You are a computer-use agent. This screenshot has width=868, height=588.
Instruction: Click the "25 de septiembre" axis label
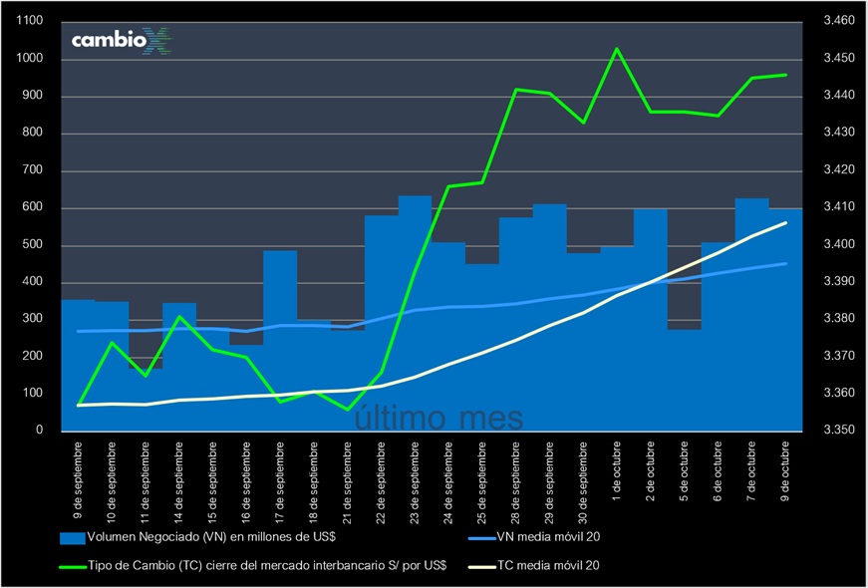pos(482,482)
